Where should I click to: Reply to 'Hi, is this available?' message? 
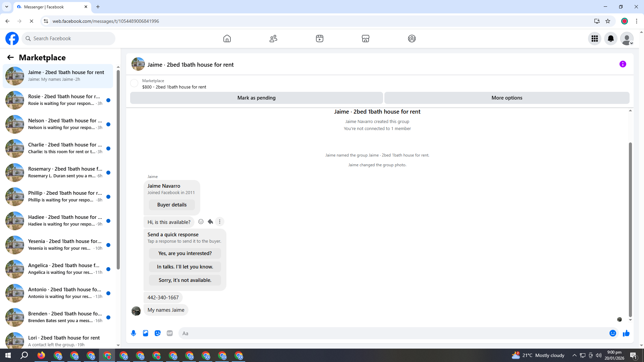click(210, 222)
